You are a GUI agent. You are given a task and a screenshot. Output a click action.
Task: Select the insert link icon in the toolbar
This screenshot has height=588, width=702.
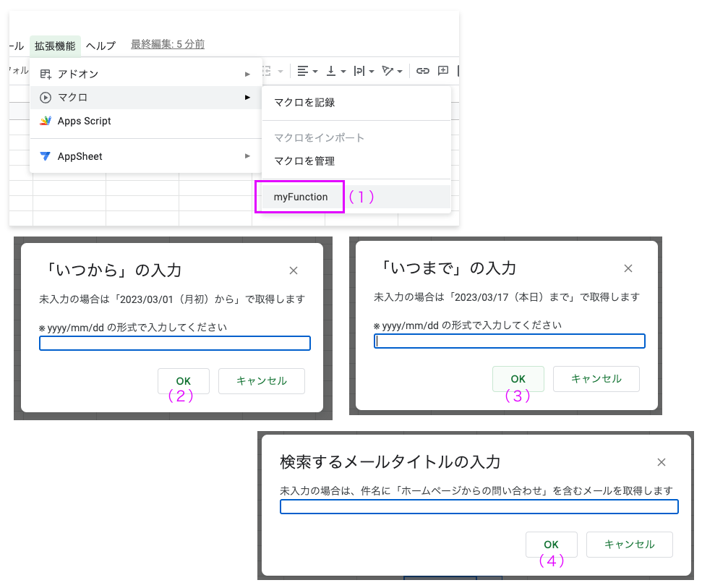425,70
